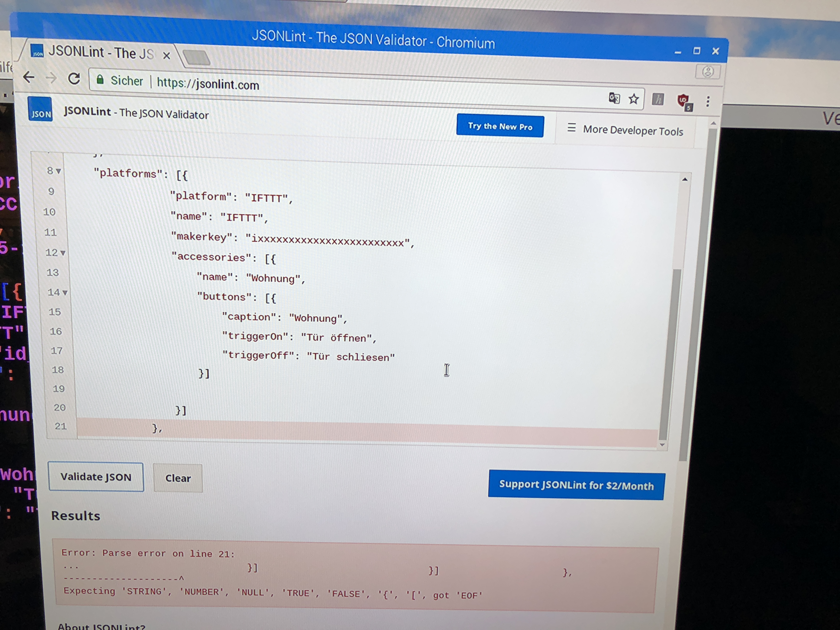Collapse accessories fold arrow at line 12
The image size is (840, 630).
point(63,253)
